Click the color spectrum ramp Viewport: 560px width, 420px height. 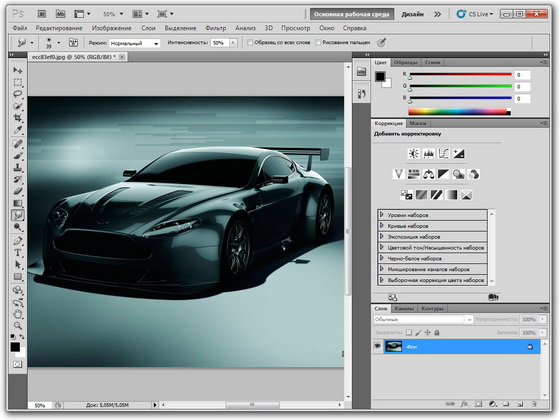[x=460, y=112]
